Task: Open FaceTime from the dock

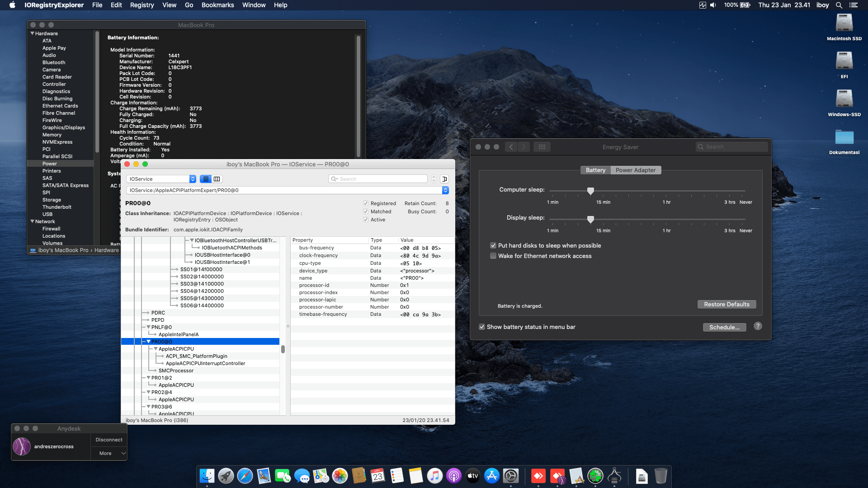Action: coord(283,476)
